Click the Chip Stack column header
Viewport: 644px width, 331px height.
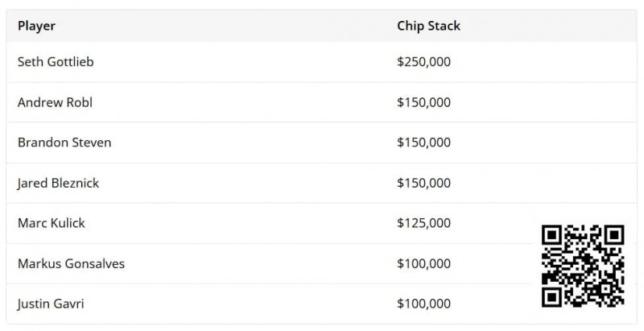pyautogui.click(x=428, y=26)
